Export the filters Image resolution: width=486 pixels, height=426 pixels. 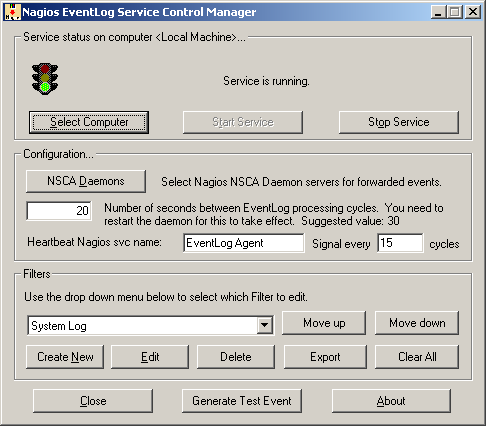click(x=325, y=357)
